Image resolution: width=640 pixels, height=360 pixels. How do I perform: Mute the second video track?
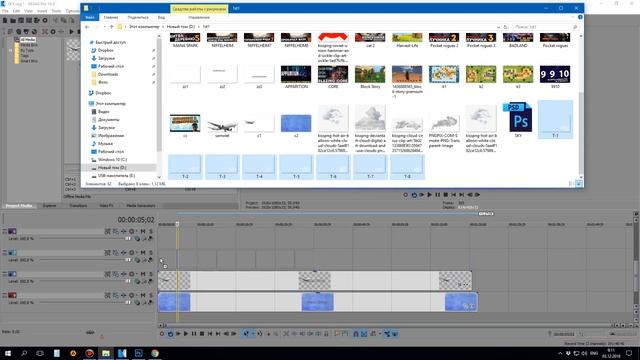point(143,253)
